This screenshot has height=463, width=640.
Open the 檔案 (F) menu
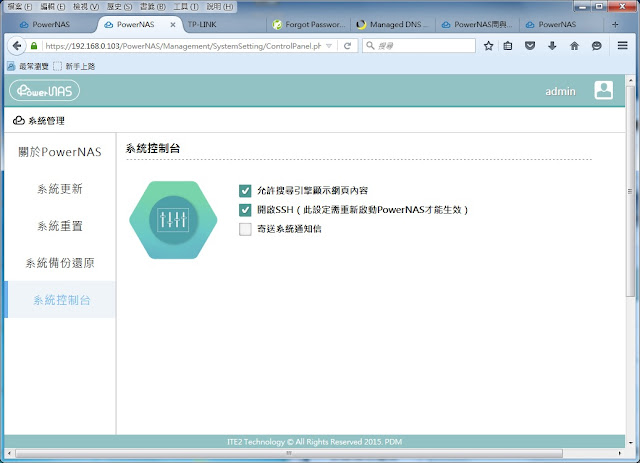(20, 7)
